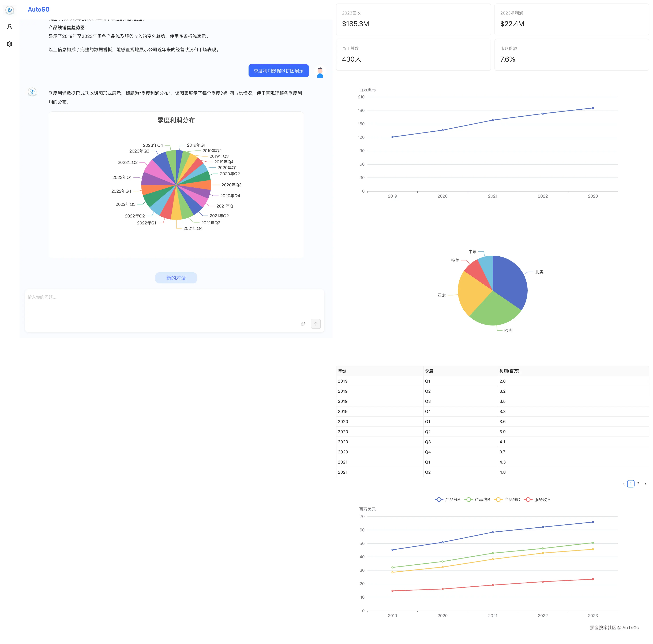
Task: Toggle 产品线C legend series
Action: 507,499
